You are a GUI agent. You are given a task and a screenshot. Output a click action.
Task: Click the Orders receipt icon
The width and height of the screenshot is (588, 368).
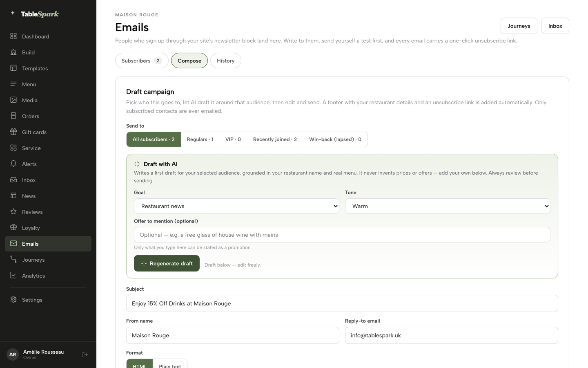(x=13, y=116)
